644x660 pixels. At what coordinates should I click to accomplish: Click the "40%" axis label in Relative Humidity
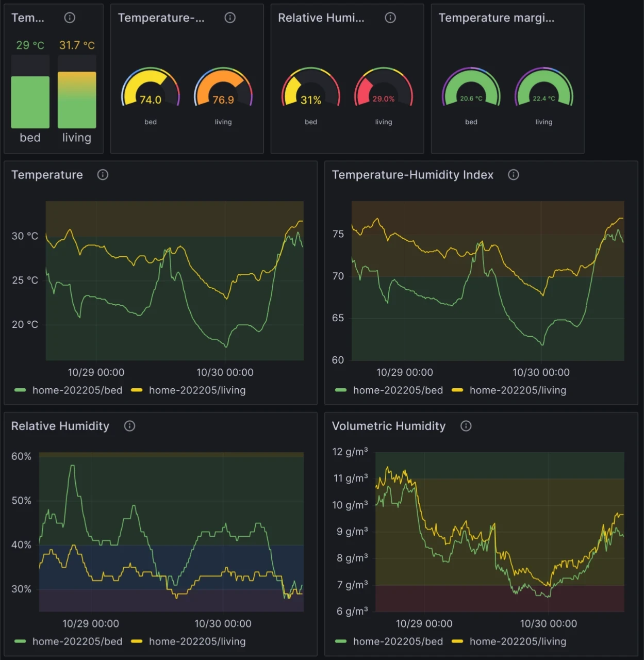pos(21,545)
